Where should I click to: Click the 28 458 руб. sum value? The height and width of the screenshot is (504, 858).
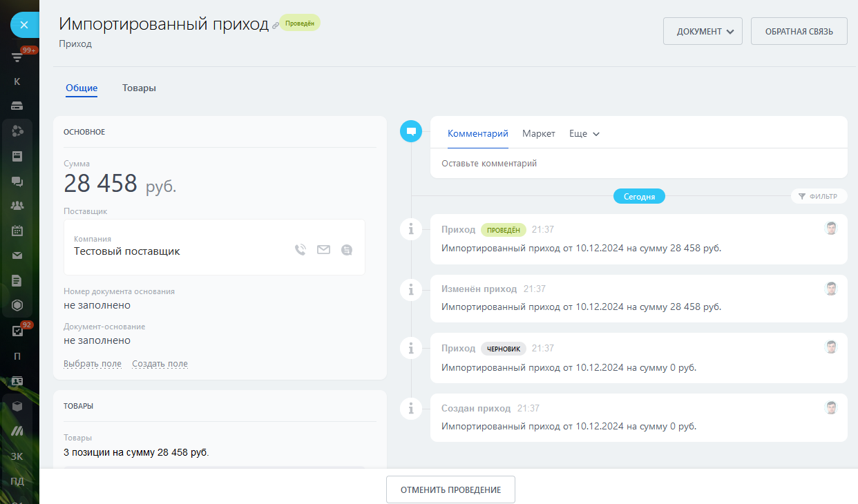coord(120,184)
